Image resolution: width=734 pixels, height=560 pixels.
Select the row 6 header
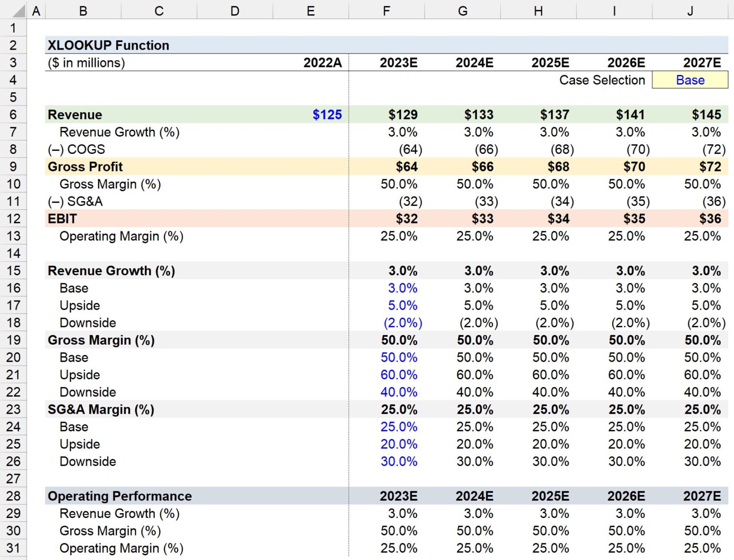click(13, 115)
